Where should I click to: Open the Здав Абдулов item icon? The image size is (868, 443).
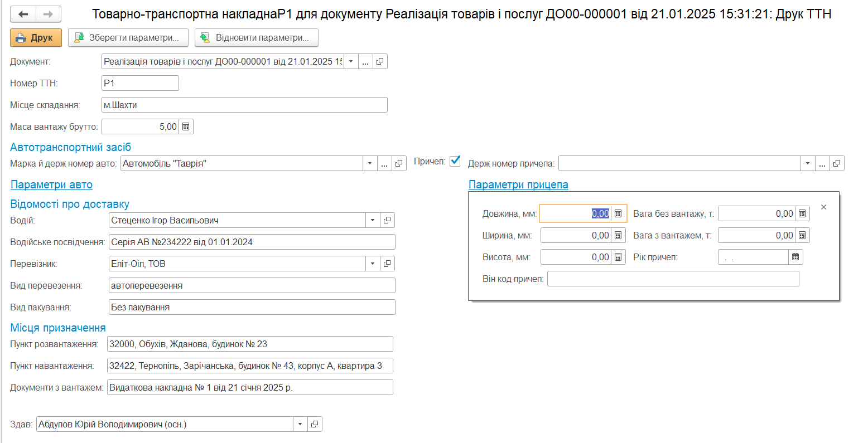pyautogui.click(x=315, y=424)
